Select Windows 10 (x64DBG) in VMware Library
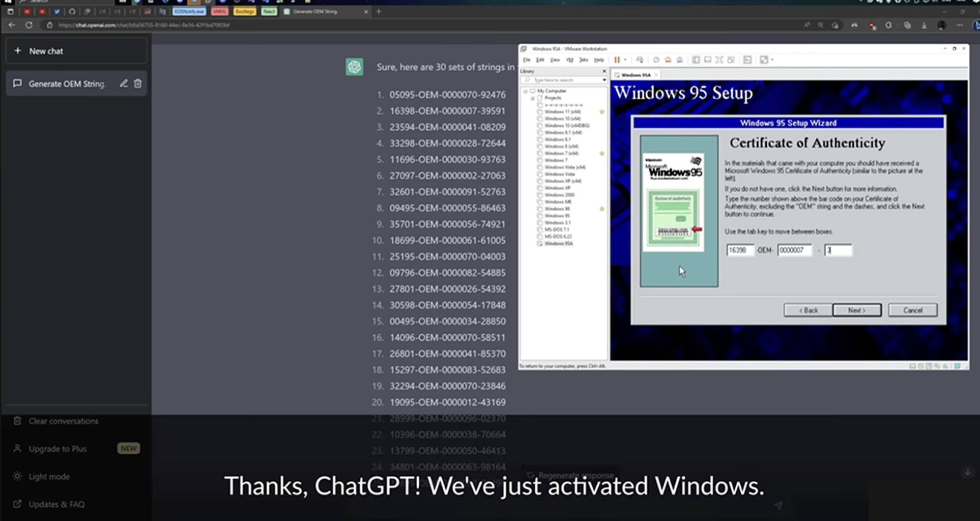Viewport: 980px width, 521px height. (567, 126)
